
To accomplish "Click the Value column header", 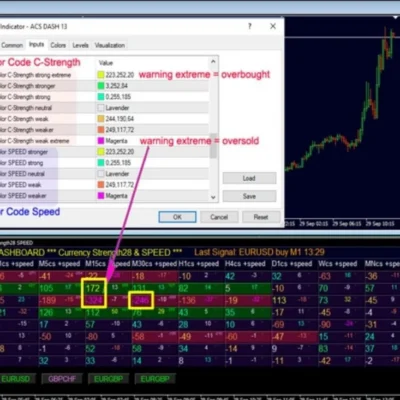I will pyautogui.click(x=106, y=63).
